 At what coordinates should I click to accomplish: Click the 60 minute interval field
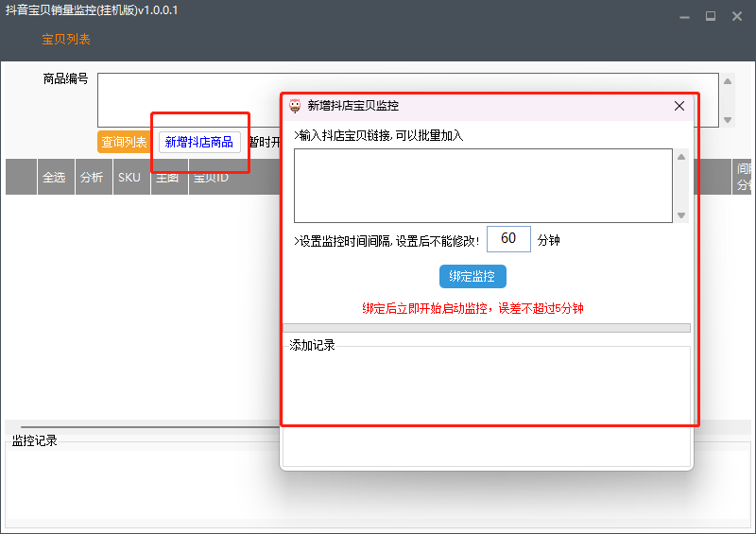pos(508,238)
